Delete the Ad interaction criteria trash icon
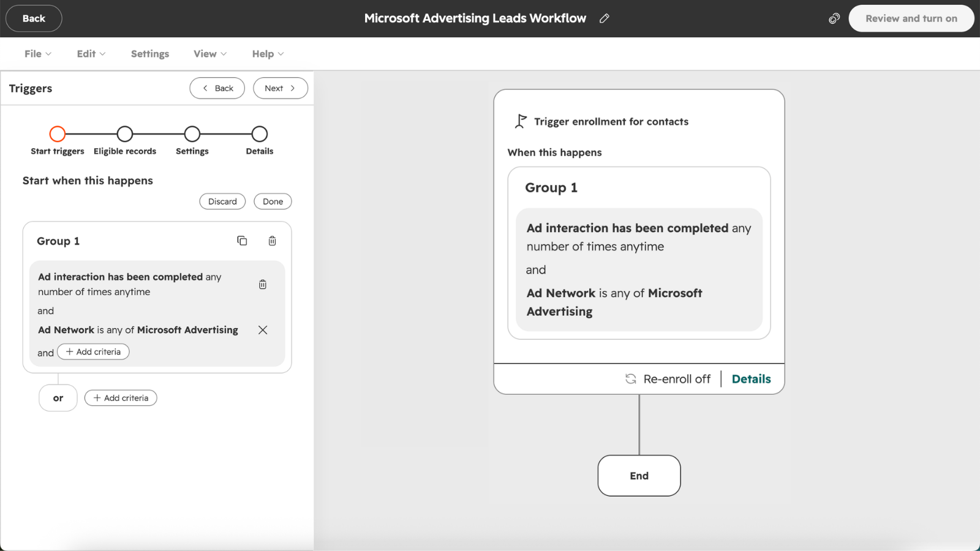 point(262,284)
